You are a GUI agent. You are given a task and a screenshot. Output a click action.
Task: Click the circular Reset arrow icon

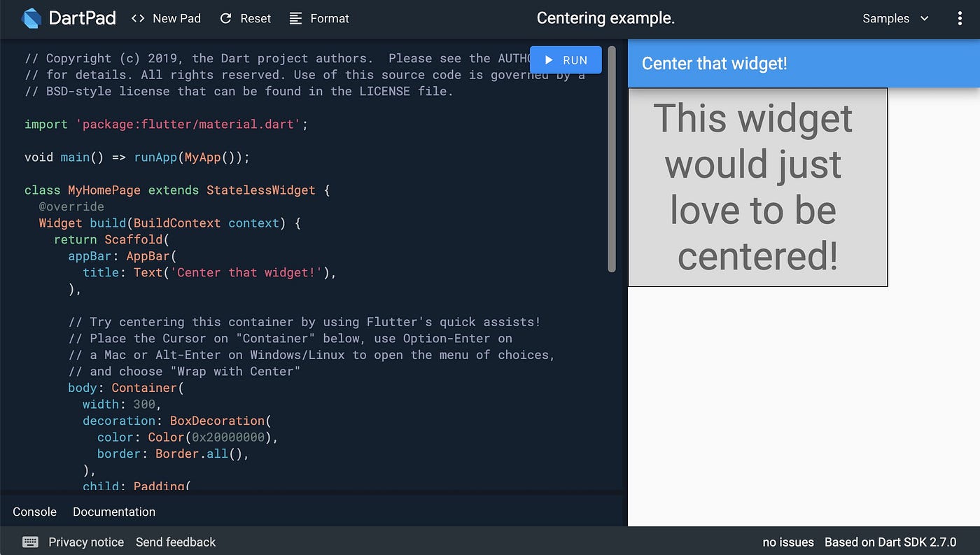point(225,18)
